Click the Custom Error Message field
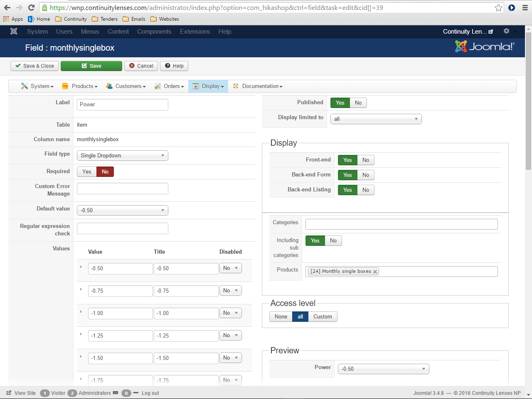This screenshot has width=532, height=399. tap(123, 188)
